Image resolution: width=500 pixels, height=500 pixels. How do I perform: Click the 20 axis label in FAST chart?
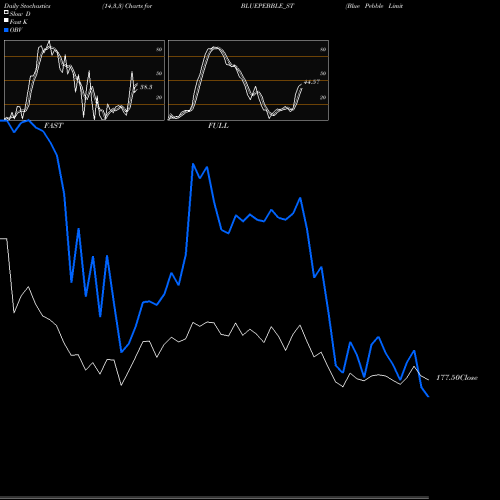(x=159, y=97)
